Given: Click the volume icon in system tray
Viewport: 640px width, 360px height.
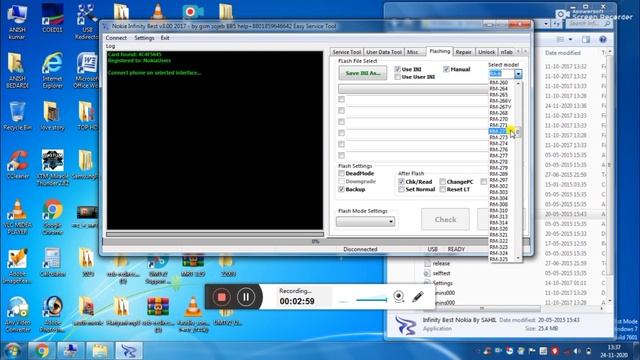Looking at the screenshot, I should click(x=577, y=351).
